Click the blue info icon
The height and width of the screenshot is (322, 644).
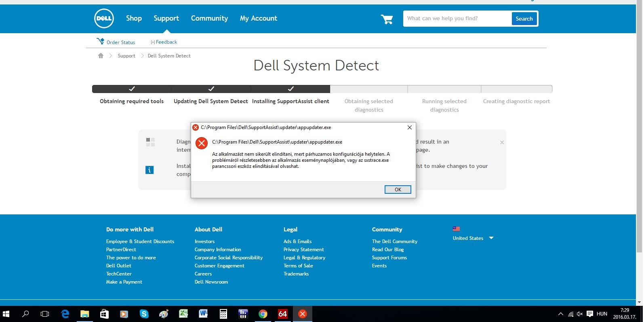(x=149, y=170)
